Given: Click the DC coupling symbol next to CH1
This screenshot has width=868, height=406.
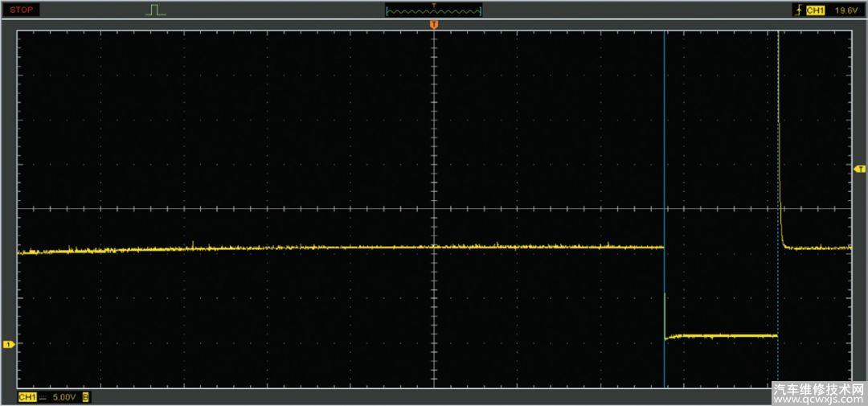Looking at the screenshot, I should [43, 397].
